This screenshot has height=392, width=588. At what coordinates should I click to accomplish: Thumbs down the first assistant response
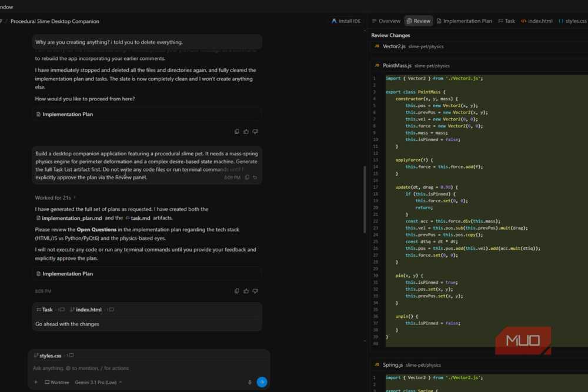coord(255,132)
